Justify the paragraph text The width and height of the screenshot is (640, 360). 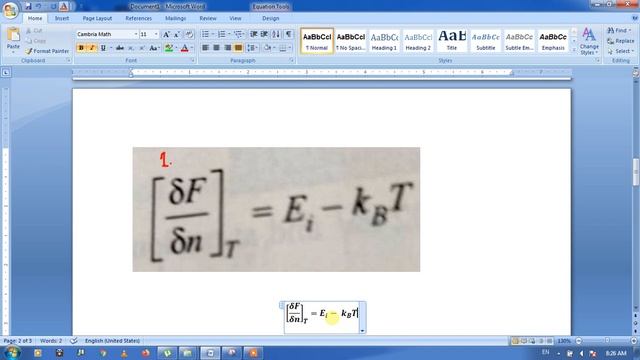click(x=238, y=48)
